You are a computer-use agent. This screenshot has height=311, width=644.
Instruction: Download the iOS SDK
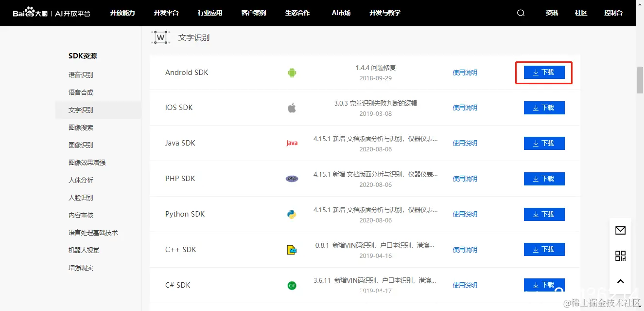click(544, 108)
